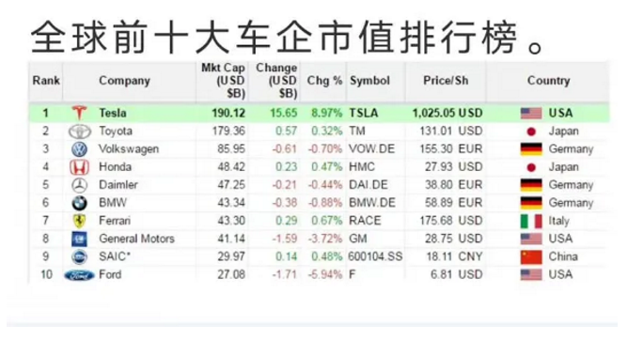644x341 pixels.
Task: Select the Price/Sh column header
Action: coord(446,81)
